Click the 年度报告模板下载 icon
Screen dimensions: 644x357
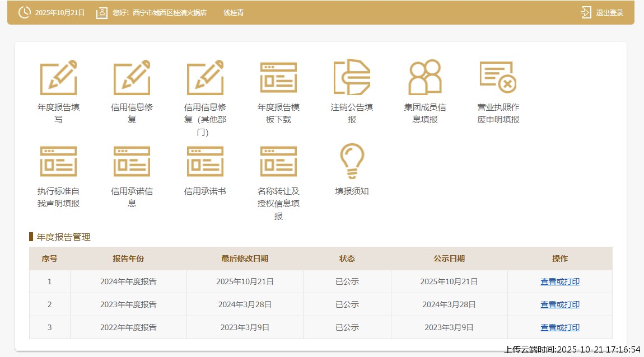point(278,78)
